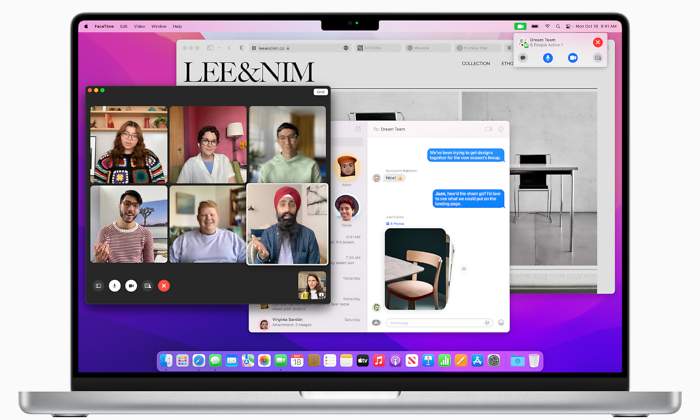This screenshot has height=420, width=700.
Task: Open the apps button beside Messages text field
Action: [x=376, y=322]
